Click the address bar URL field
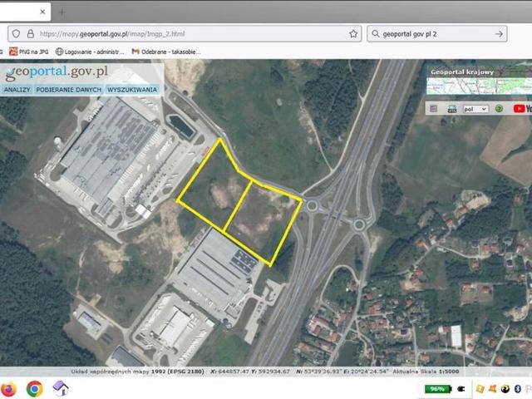Viewport: 532px width, 399px height. pyautogui.click(x=191, y=34)
